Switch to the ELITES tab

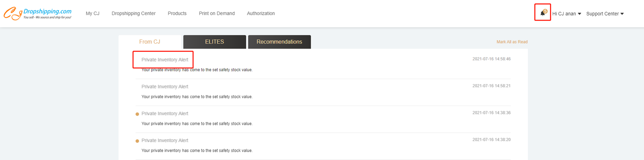pos(214,42)
